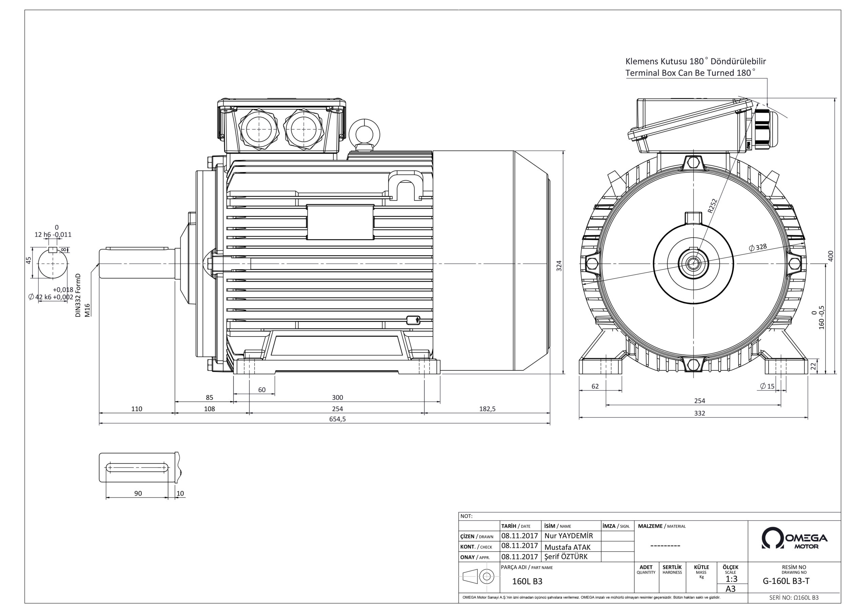Click the R252 radius dimension label
Screen dimensions: 868x614
(x=712, y=206)
